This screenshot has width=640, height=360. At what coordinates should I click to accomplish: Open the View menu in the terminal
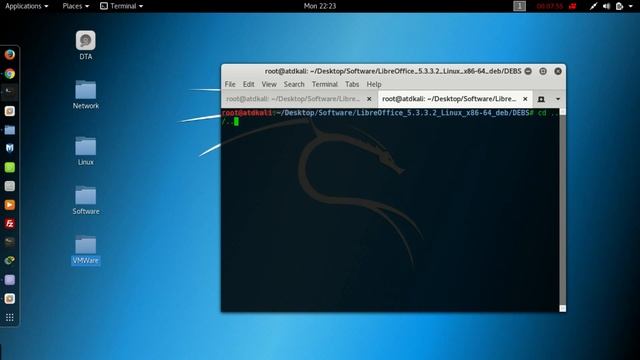pos(269,84)
